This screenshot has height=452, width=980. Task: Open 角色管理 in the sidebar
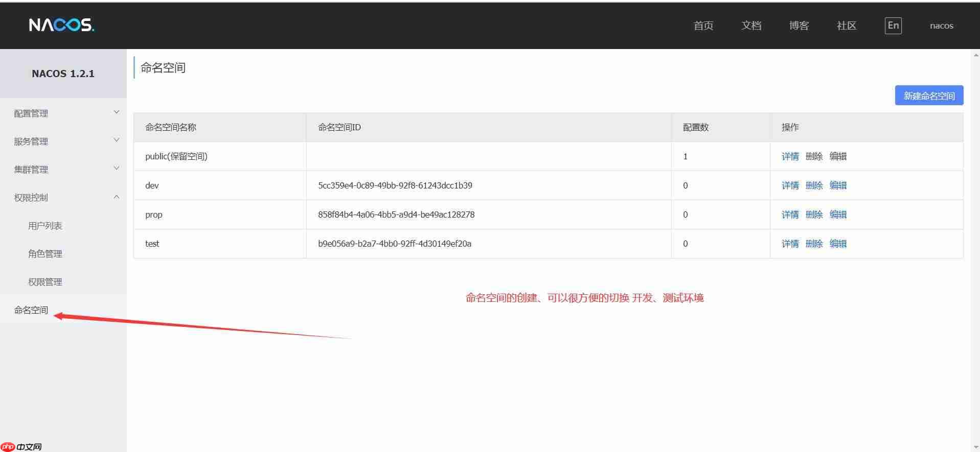click(45, 254)
